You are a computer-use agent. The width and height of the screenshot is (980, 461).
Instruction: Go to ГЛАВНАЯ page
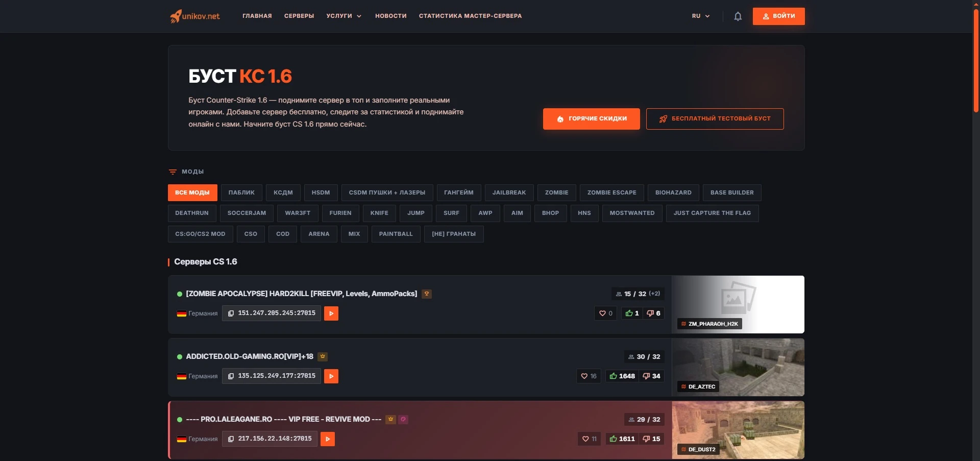pos(257,16)
